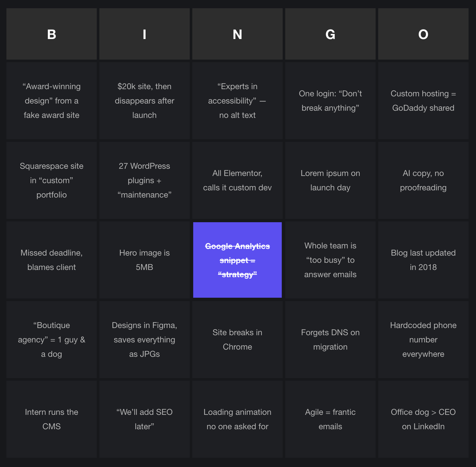
Task: Unmark the highlighted Google Analytics snippet square
Action: pyautogui.click(x=237, y=260)
